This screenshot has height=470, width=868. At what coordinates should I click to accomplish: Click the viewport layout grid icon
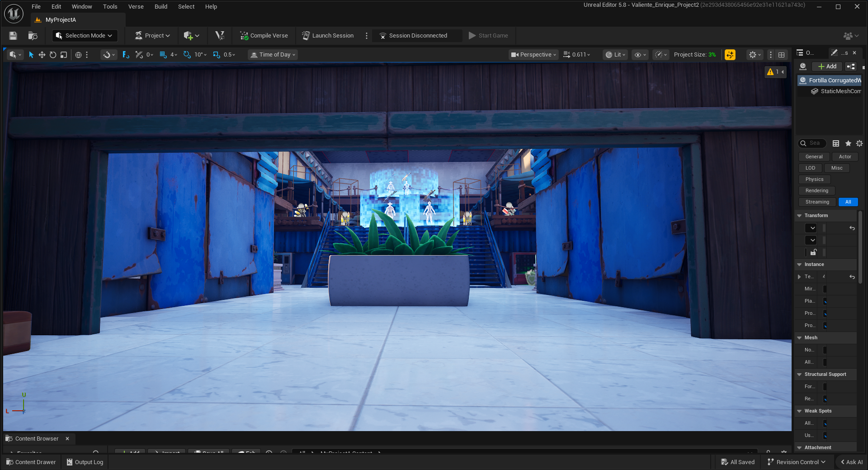point(782,55)
